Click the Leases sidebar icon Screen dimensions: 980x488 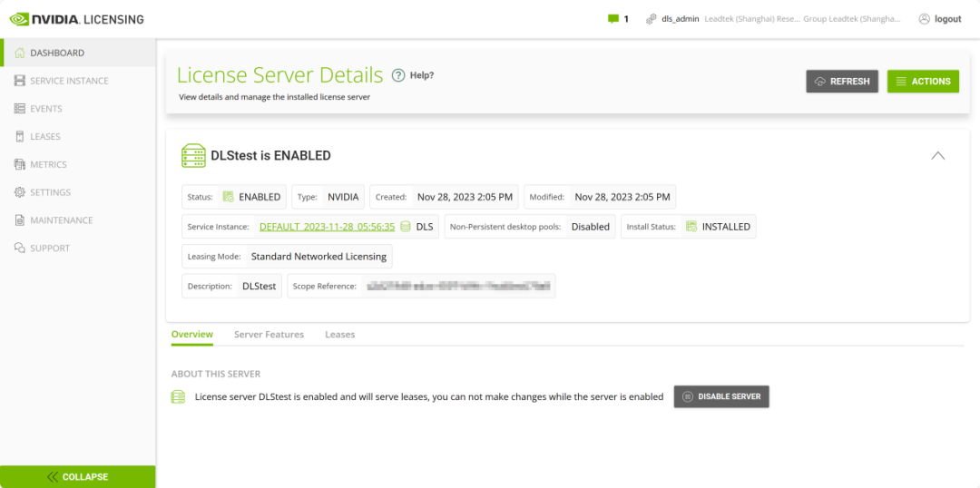click(19, 136)
